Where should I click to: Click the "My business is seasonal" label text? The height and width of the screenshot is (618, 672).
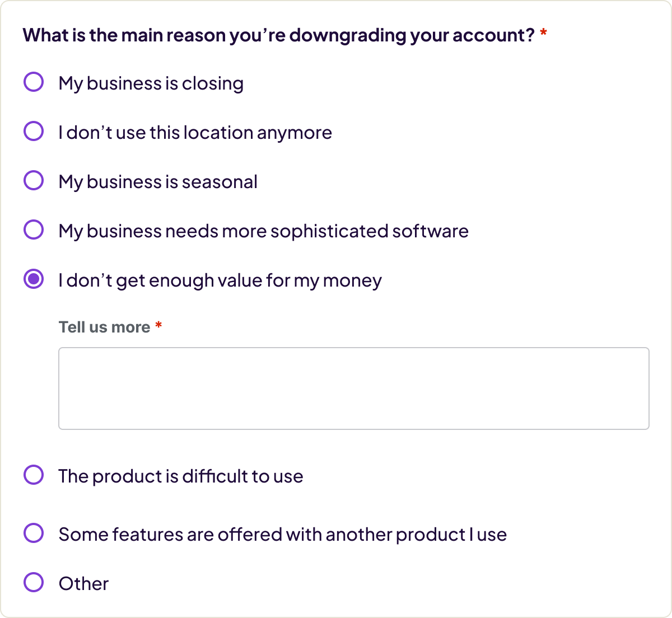(158, 182)
